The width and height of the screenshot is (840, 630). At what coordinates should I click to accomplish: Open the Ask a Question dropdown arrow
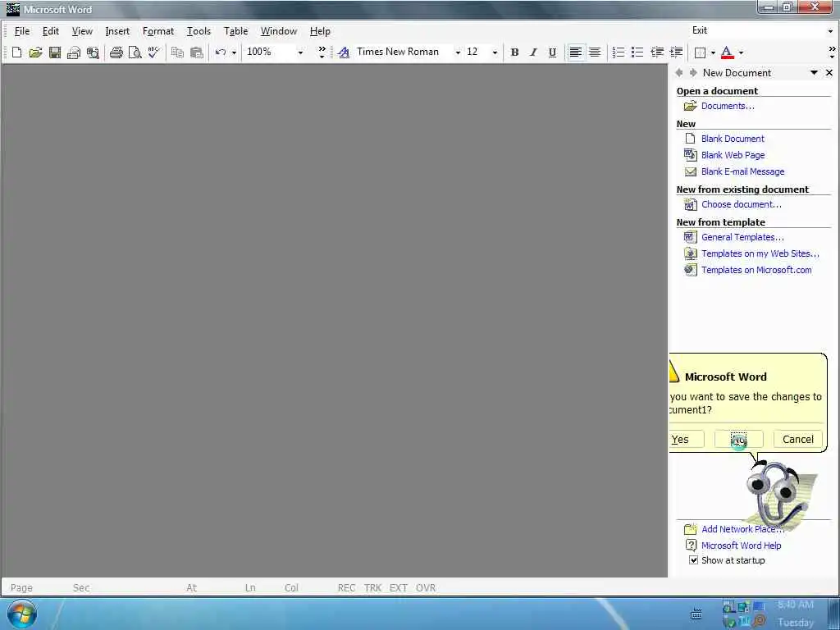830,31
